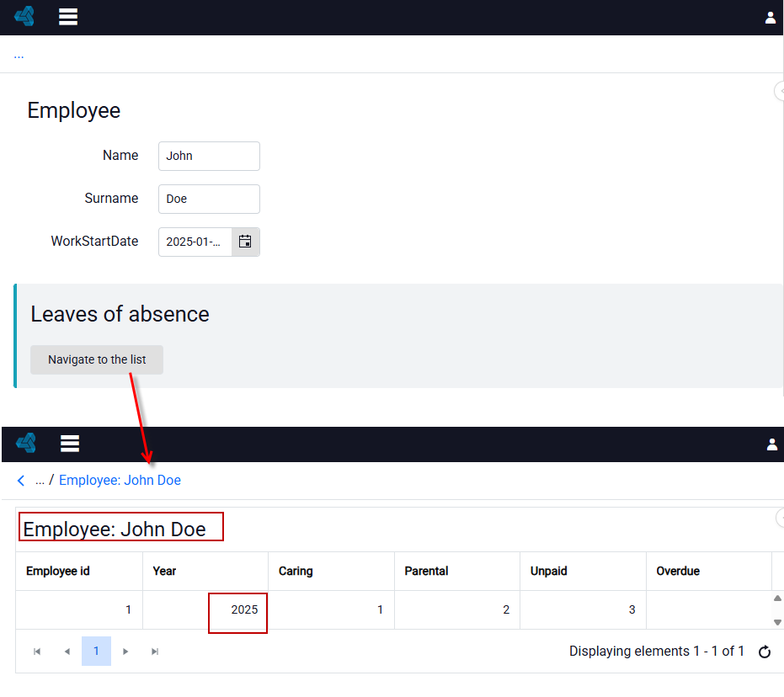Image resolution: width=784 pixels, height=697 pixels.
Task: Focus the Surname field containing Doe
Action: (x=209, y=199)
